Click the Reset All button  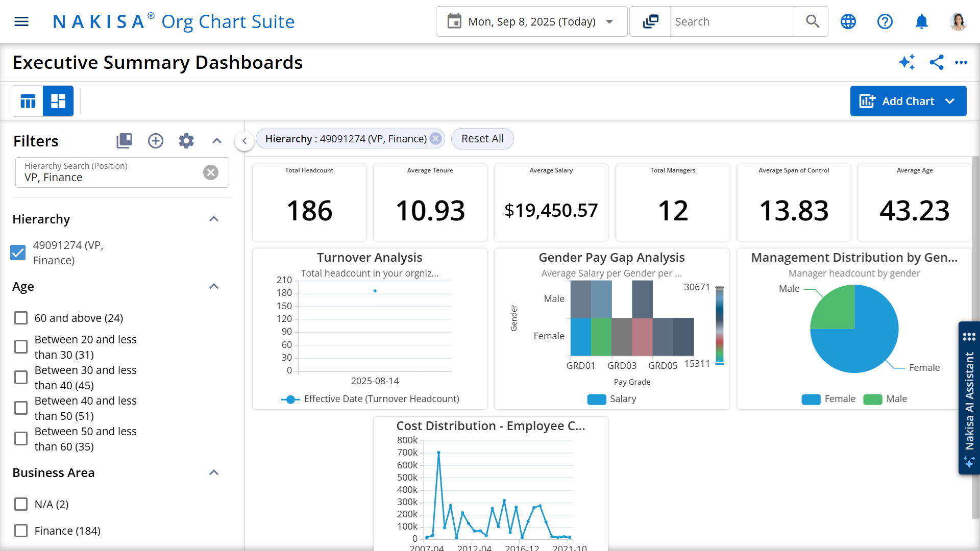482,139
